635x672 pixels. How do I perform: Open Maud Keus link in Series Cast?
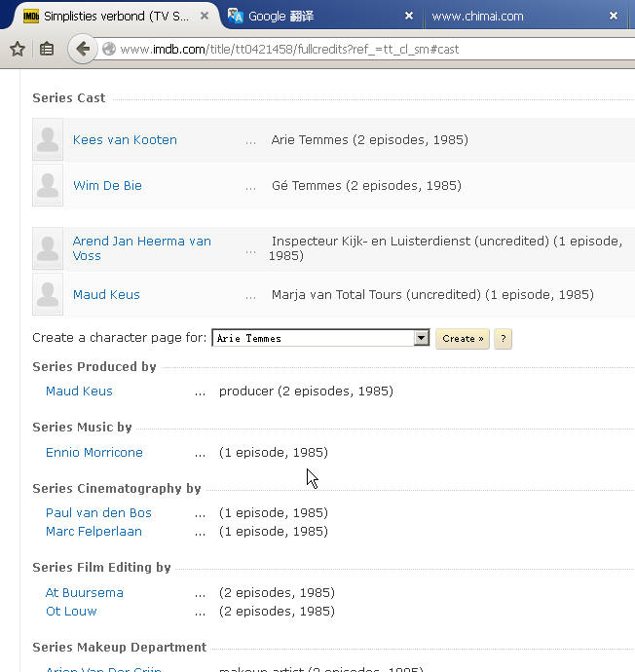click(x=106, y=295)
